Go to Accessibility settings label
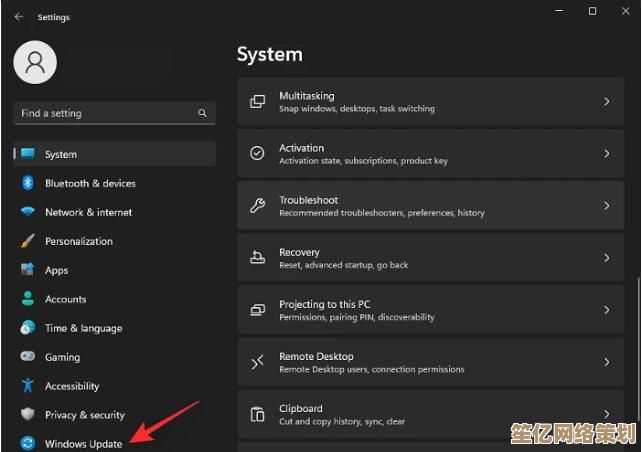 click(72, 386)
